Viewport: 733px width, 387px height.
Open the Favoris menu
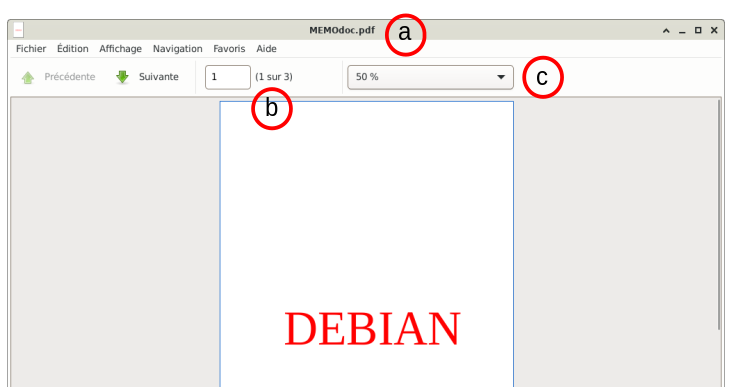[x=229, y=49]
